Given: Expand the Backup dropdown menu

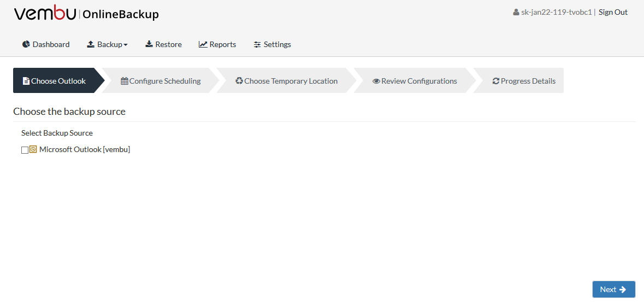Looking at the screenshot, I should click(x=107, y=44).
